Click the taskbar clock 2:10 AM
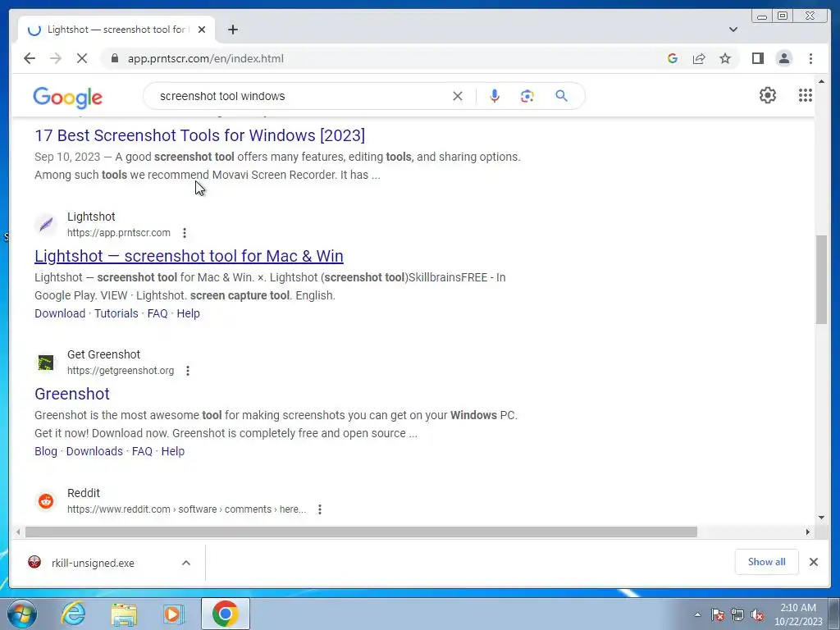Image resolution: width=840 pixels, height=630 pixels. point(797,614)
